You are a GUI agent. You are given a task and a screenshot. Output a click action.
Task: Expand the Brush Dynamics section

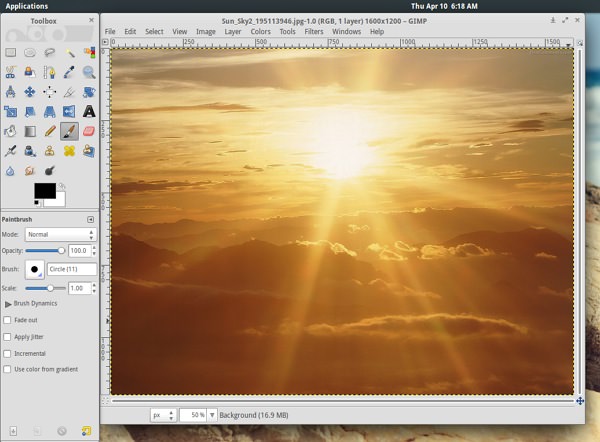click(8, 304)
